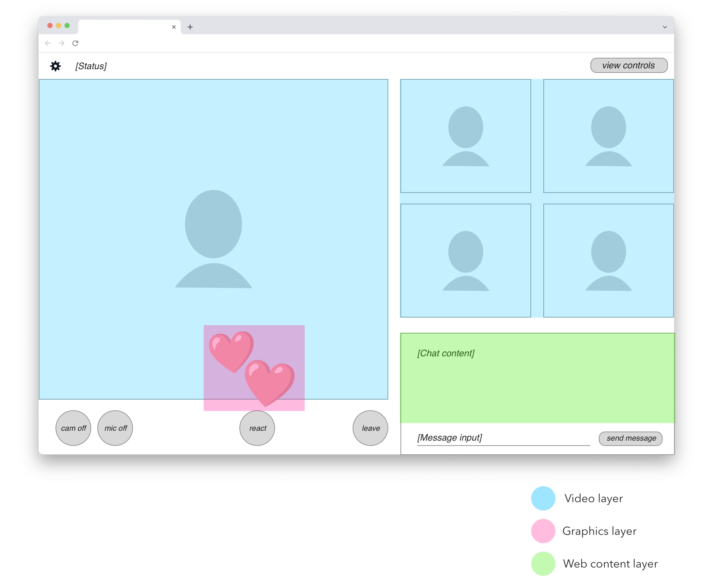Click the browser back arrow

click(48, 43)
